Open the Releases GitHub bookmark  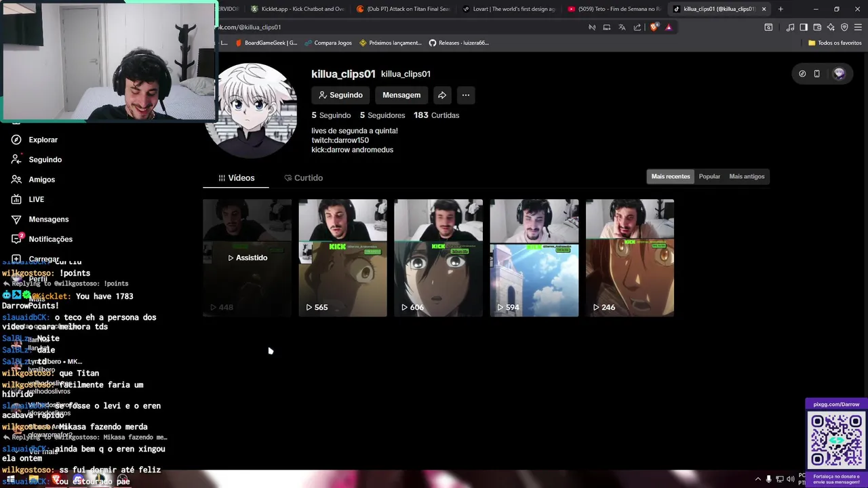coord(459,43)
